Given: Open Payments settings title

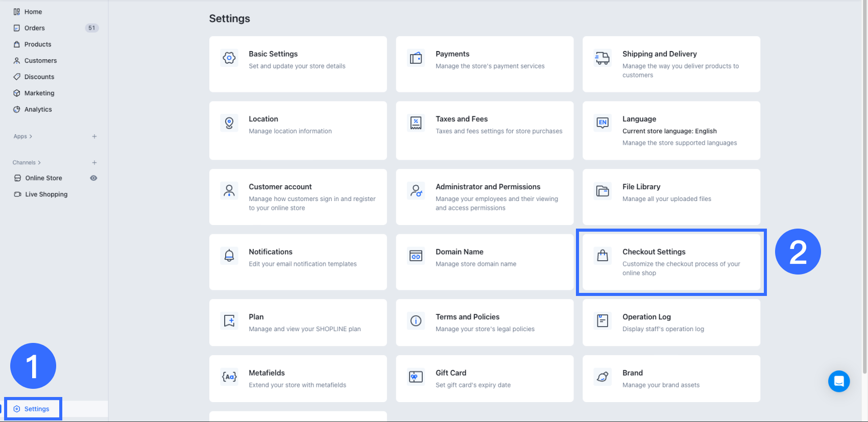Looking at the screenshot, I should pyautogui.click(x=452, y=54).
